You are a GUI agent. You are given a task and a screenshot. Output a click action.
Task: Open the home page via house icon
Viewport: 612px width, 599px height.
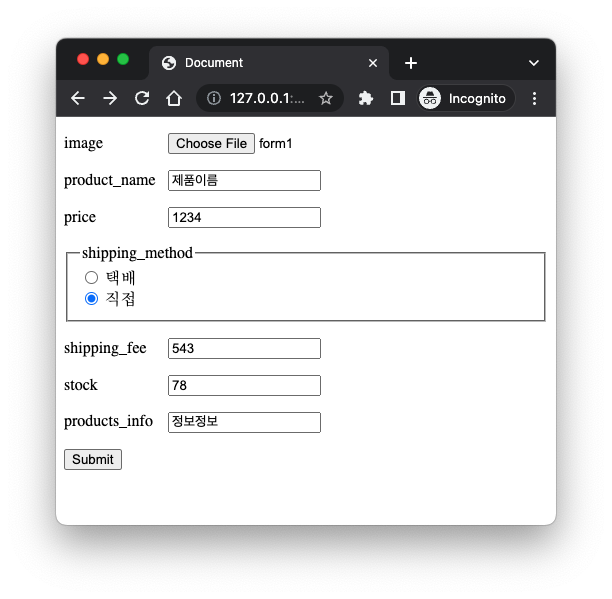[174, 98]
